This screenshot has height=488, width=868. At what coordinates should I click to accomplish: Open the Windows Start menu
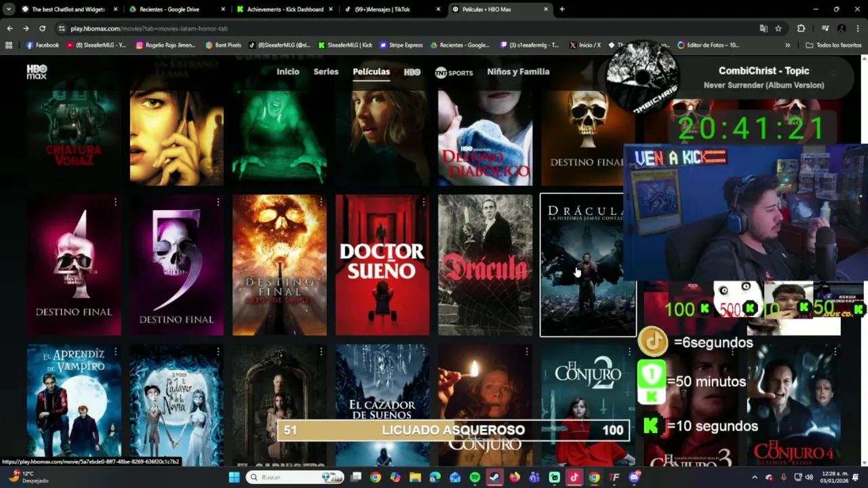tap(234, 477)
